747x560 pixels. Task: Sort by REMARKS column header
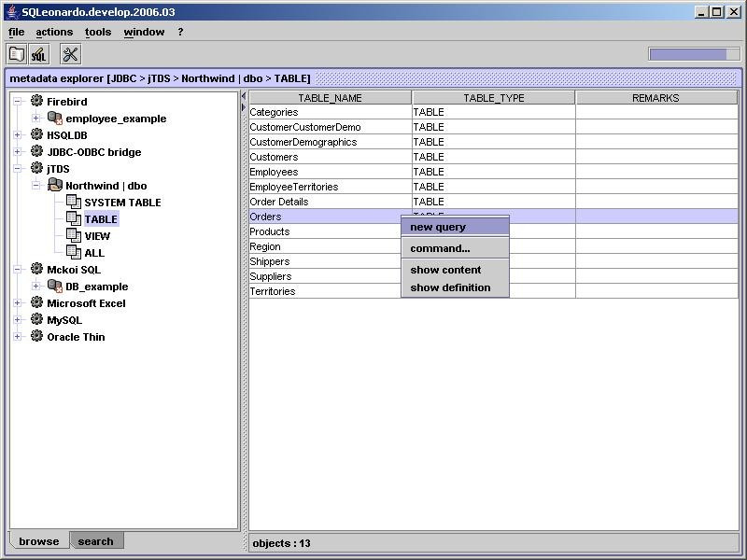[x=657, y=98]
